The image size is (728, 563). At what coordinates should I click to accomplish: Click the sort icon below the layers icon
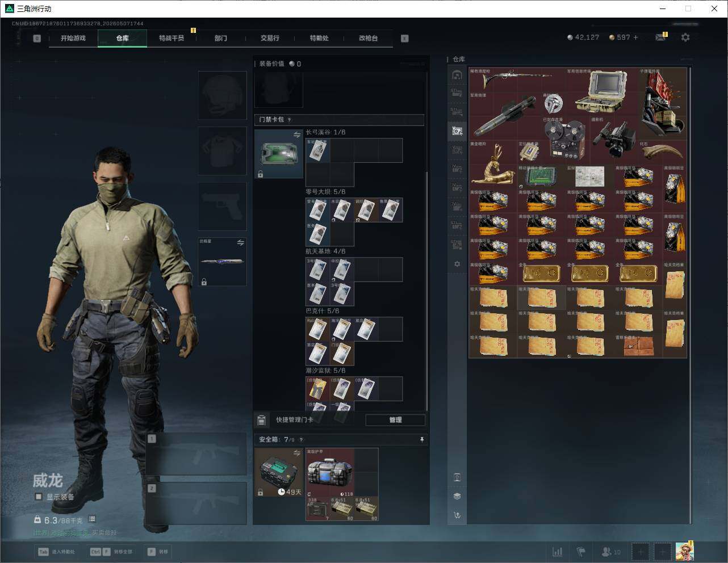457,515
